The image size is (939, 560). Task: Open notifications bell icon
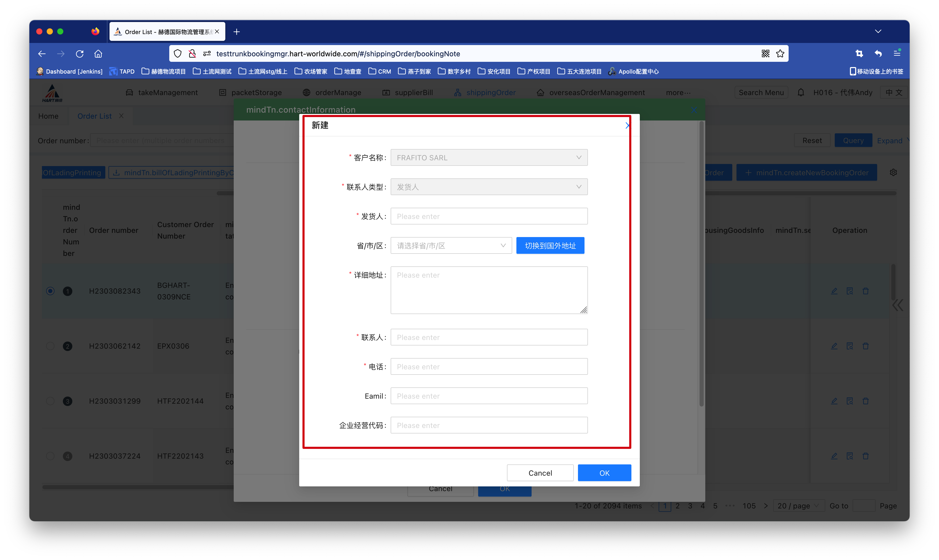(800, 92)
